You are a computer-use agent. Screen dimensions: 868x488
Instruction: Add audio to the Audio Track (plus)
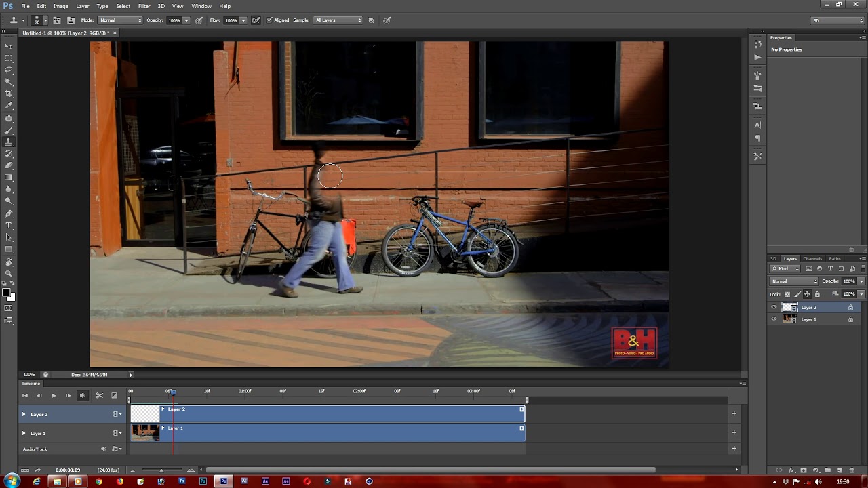click(x=734, y=448)
